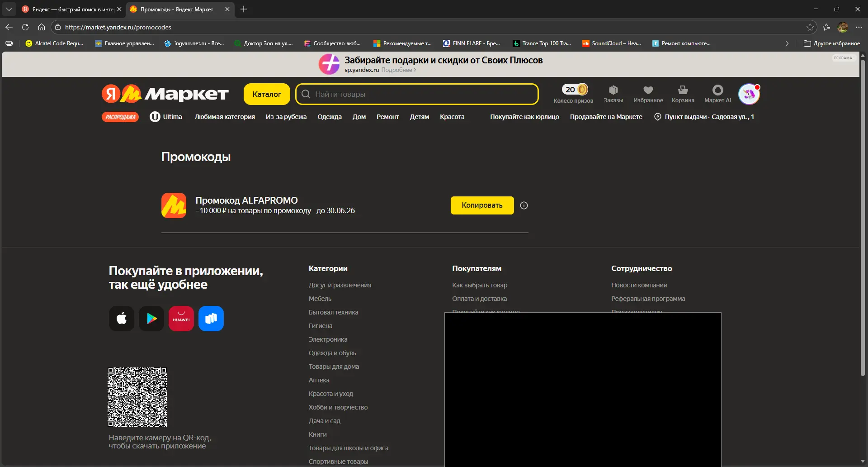This screenshot has height=467, width=868.
Task: Close the Яндекс search tab
Action: pyautogui.click(x=119, y=9)
